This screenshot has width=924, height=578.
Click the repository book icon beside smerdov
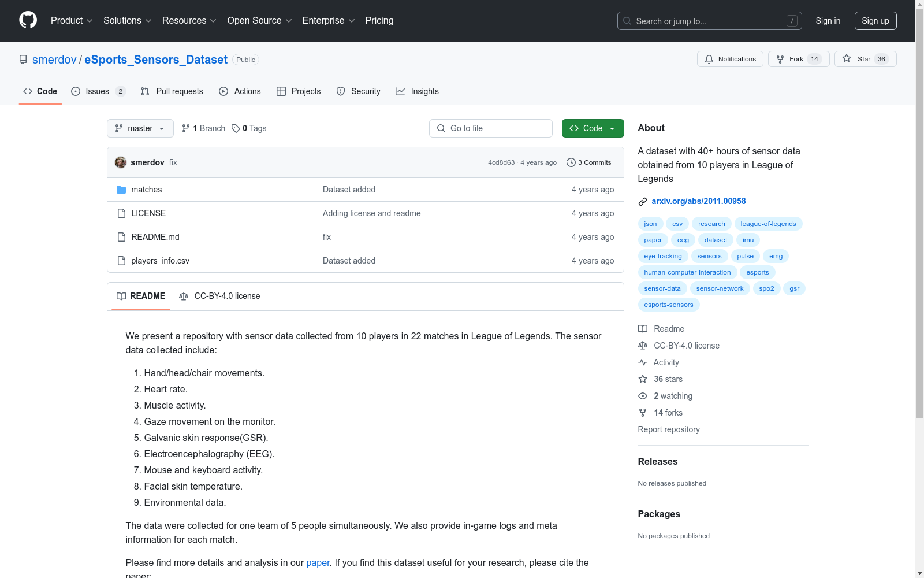point(23,60)
